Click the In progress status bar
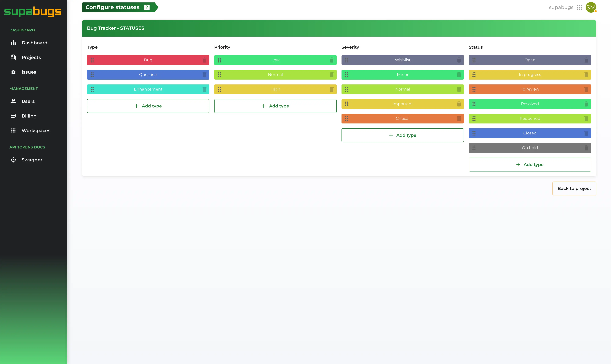The width and height of the screenshot is (611, 364). pos(530,75)
